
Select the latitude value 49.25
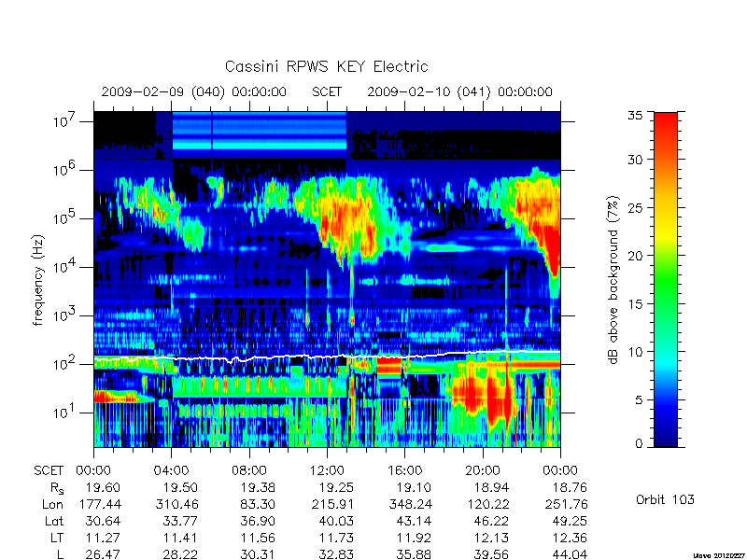pos(570,521)
